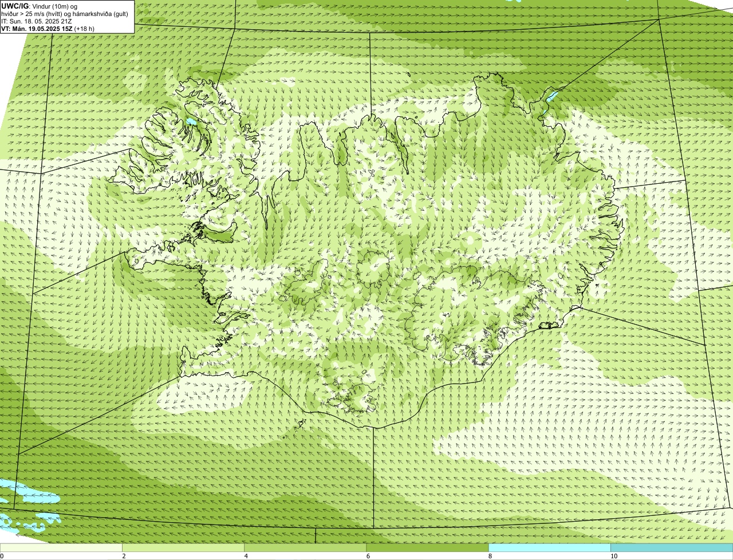
Task: Click the palest 0–2 segment of the color bar
Action: click(x=61, y=548)
